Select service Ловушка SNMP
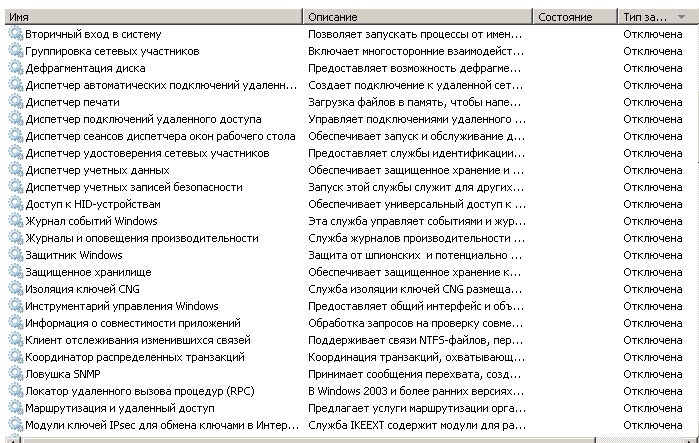The image size is (699, 443). click(63, 374)
